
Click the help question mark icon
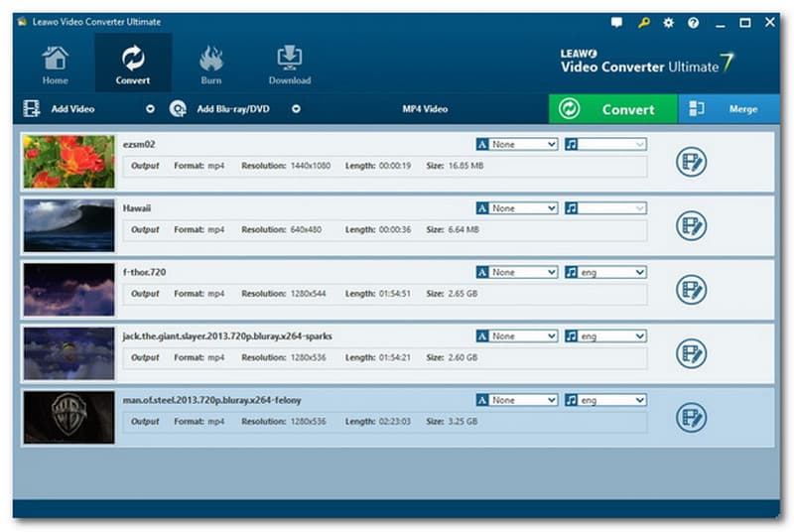click(x=693, y=22)
